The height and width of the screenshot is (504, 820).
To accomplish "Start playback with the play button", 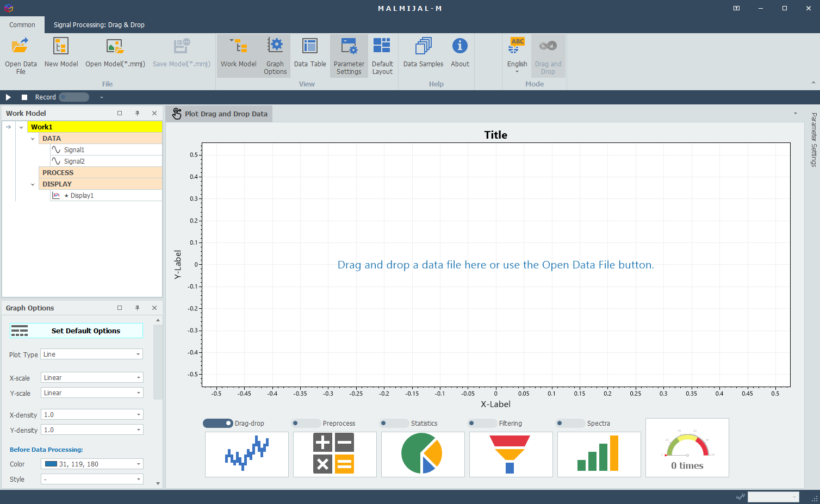I will coord(8,97).
